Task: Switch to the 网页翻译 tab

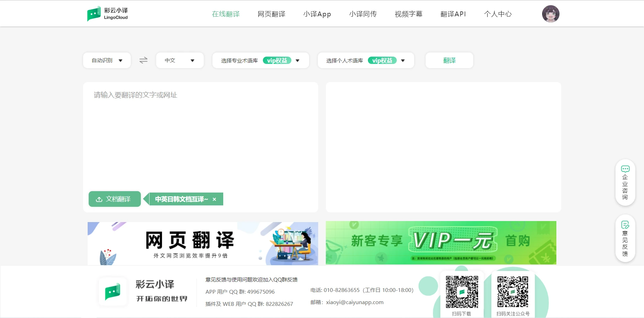Action: click(271, 14)
